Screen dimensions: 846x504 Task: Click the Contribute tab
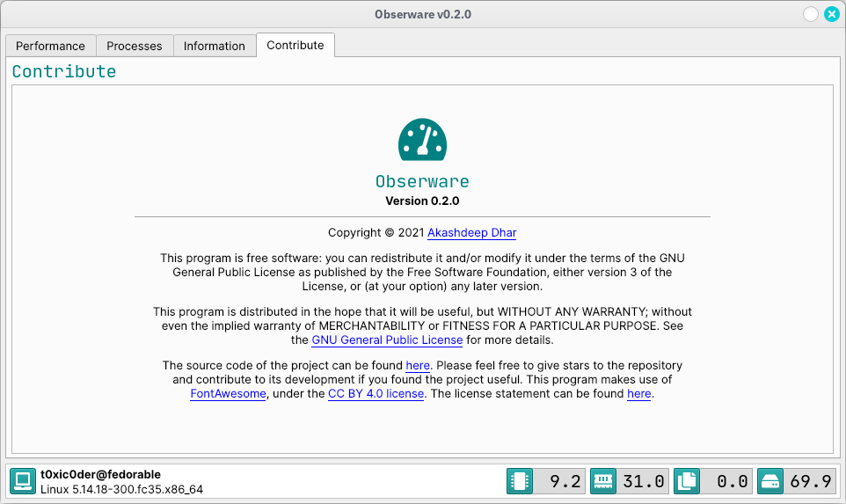click(295, 46)
